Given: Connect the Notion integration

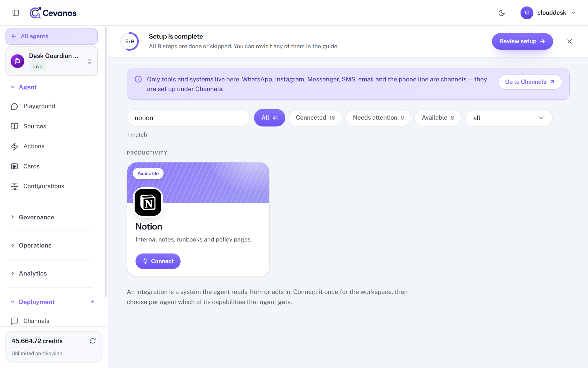Looking at the screenshot, I should click(x=158, y=261).
